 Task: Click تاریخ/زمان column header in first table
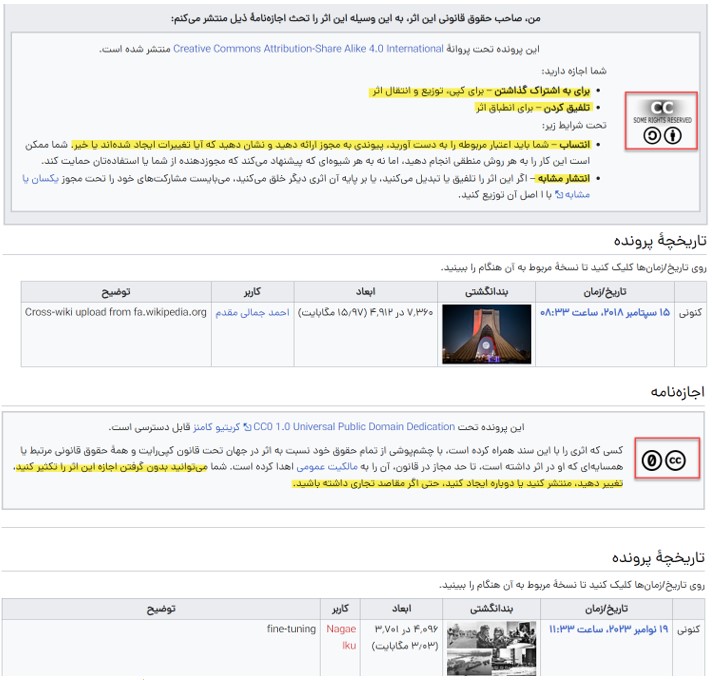click(605, 291)
